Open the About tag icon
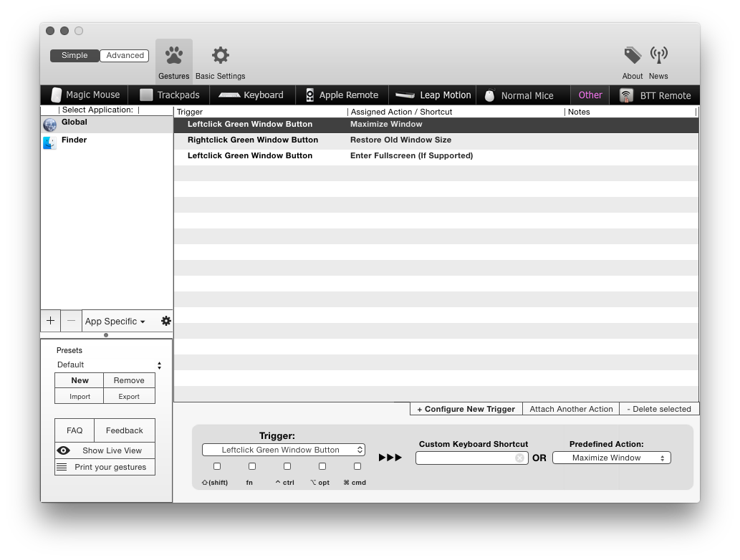Viewport: 740px width, 560px height. 633,55
